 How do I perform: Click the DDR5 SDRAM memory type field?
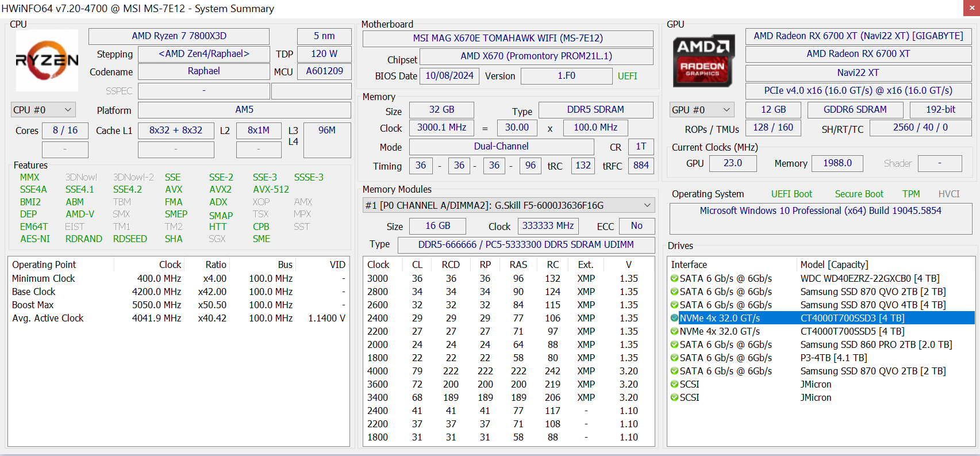(595, 110)
